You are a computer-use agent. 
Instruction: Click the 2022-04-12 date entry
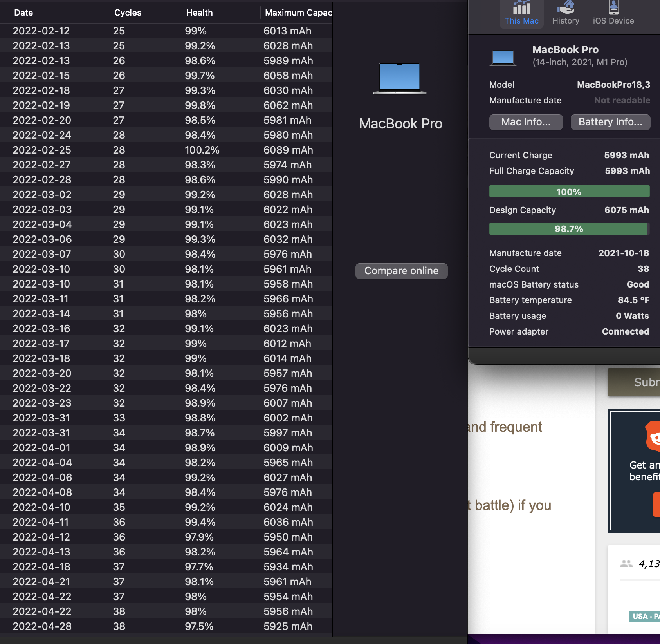pyautogui.click(x=41, y=537)
